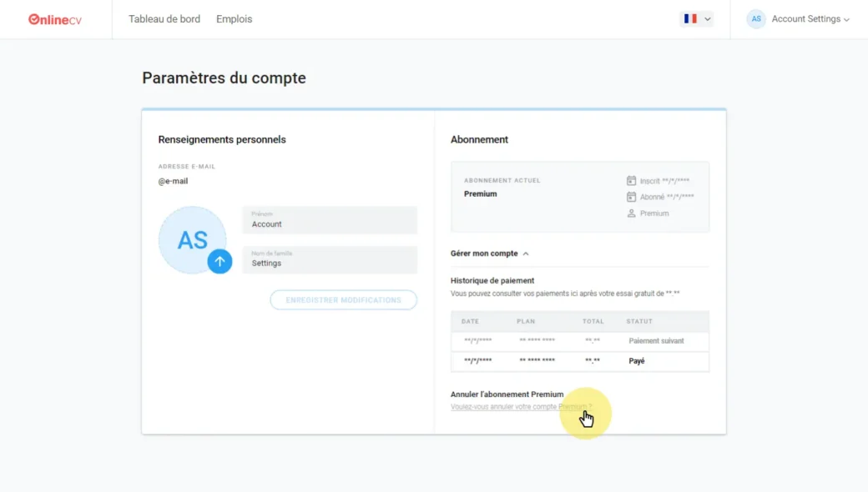Image resolution: width=868 pixels, height=492 pixels.
Task: Click the calendar icon beside Inscrit
Action: tap(632, 181)
